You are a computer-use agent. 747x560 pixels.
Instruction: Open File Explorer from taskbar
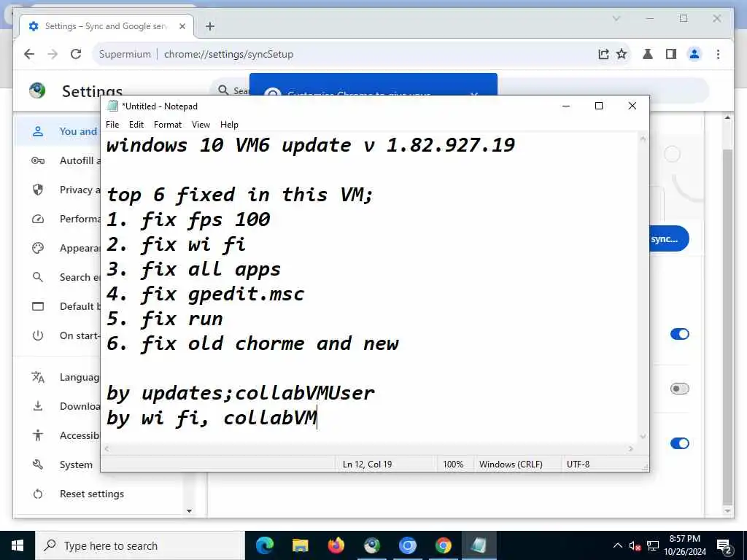(300, 545)
